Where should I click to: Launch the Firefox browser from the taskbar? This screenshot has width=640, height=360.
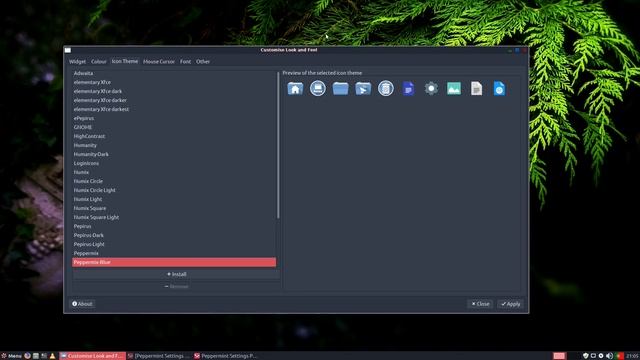click(x=27, y=356)
